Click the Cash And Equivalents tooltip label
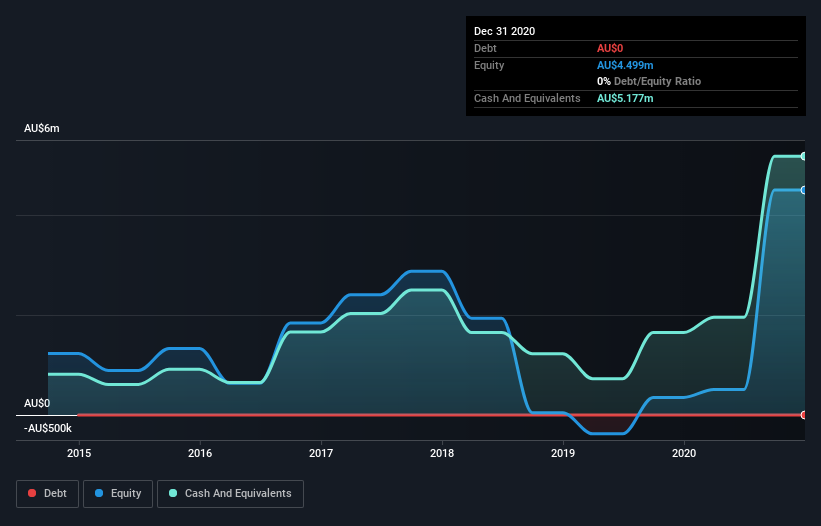 coord(527,98)
